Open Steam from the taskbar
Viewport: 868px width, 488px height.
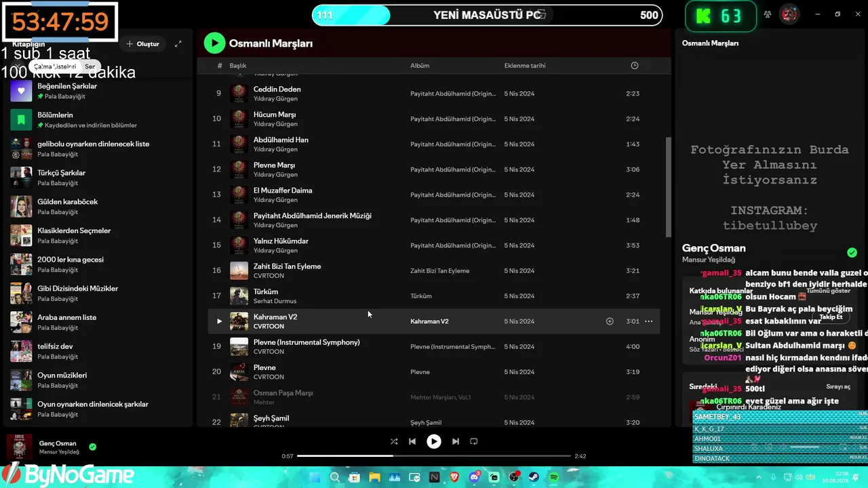[534, 478]
